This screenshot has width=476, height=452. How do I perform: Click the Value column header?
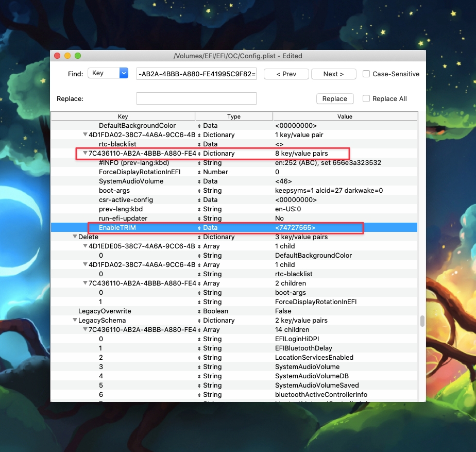tap(345, 116)
